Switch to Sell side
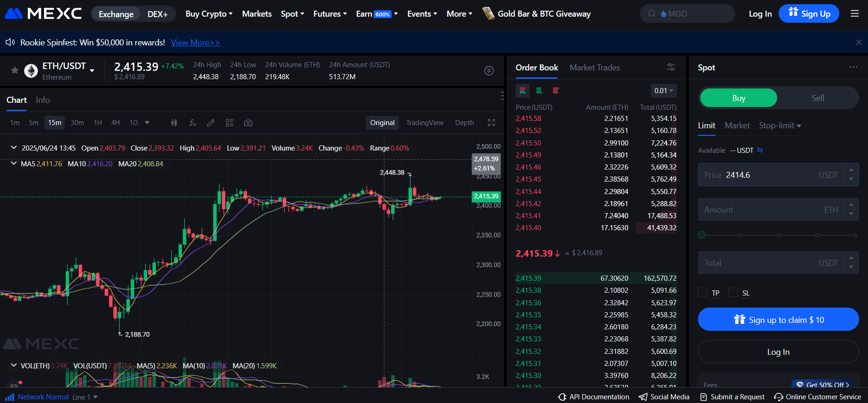Screen dimensions: 868x403 point(818,98)
